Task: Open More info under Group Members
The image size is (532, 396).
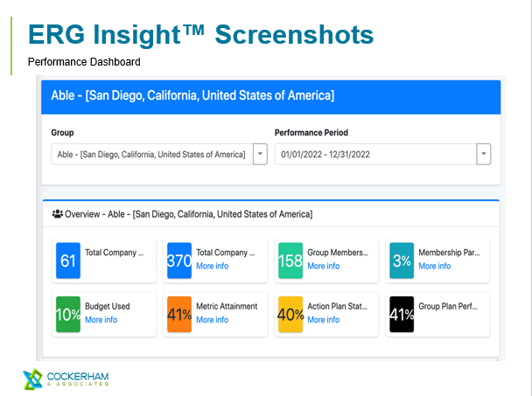Action: coord(324,266)
